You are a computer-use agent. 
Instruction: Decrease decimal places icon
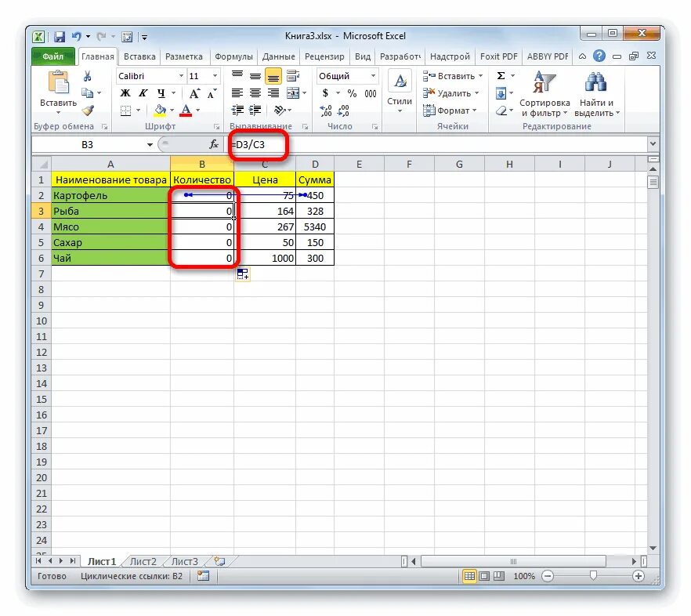tap(343, 111)
